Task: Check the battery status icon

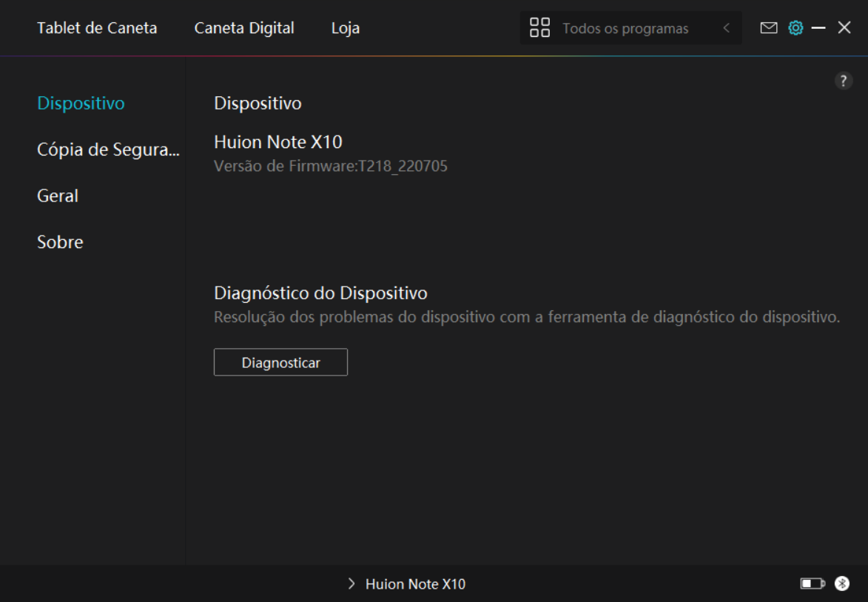Action: point(812,584)
